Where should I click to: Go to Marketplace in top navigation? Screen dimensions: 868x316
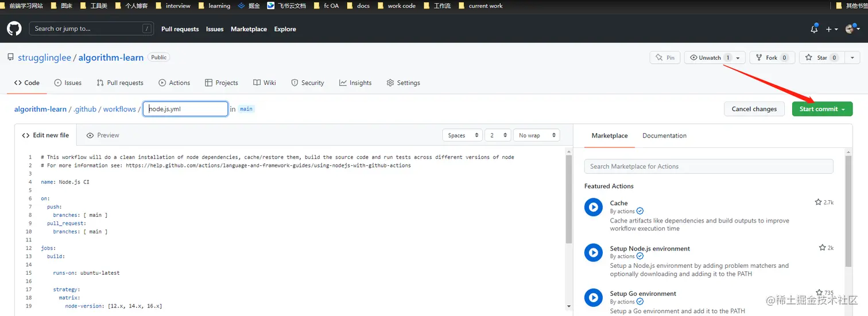[x=249, y=29]
